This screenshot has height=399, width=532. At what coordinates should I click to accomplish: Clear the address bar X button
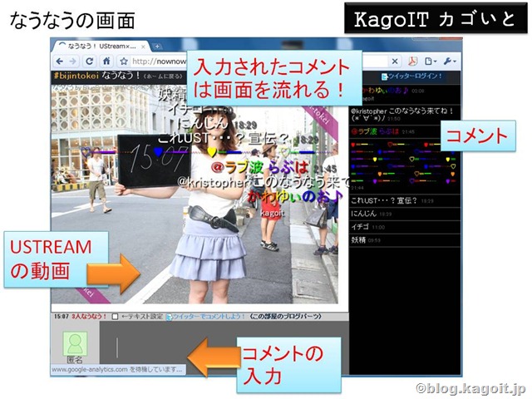pyautogui.click(x=395, y=62)
